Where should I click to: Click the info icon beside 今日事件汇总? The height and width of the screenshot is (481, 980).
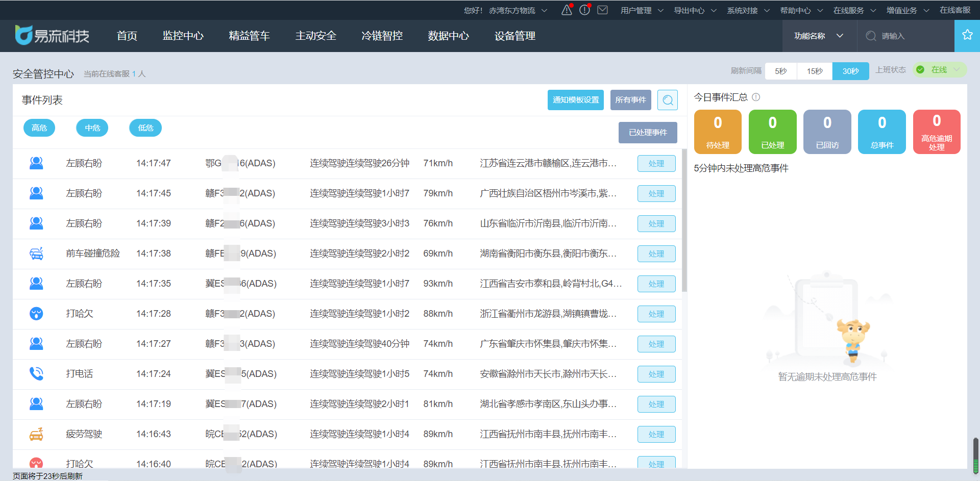pos(756,97)
